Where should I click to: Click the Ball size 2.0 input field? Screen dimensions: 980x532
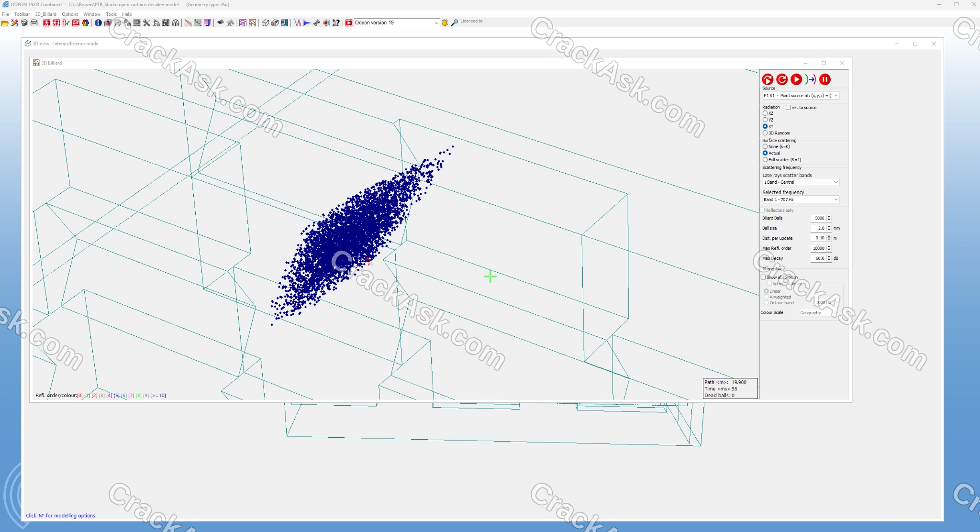[818, 228]
